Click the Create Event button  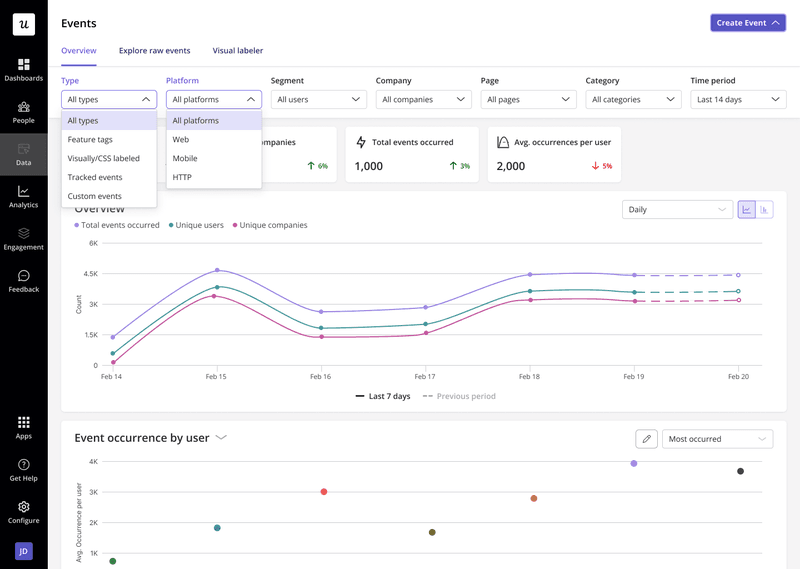click(747, 23)
